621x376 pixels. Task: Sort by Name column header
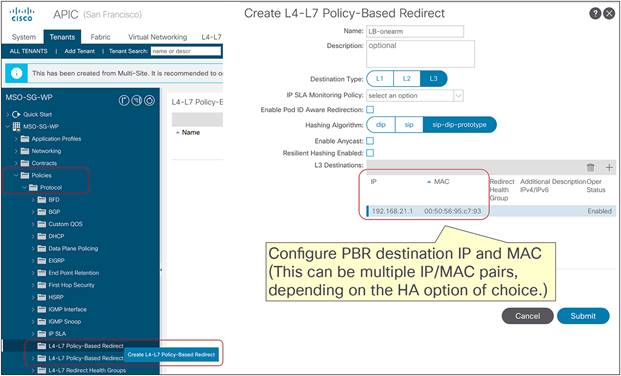pos(190,133)
